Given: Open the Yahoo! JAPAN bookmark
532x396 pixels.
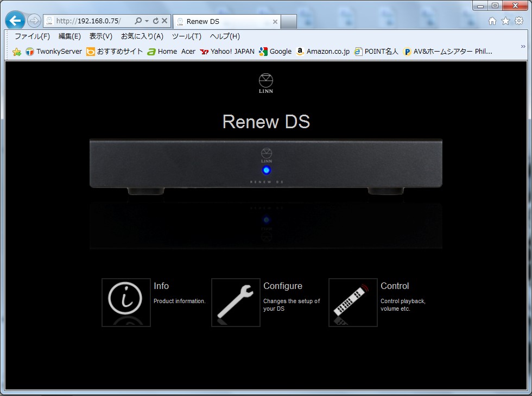Looking at the screenshot, I should click(x=227, y=52).
